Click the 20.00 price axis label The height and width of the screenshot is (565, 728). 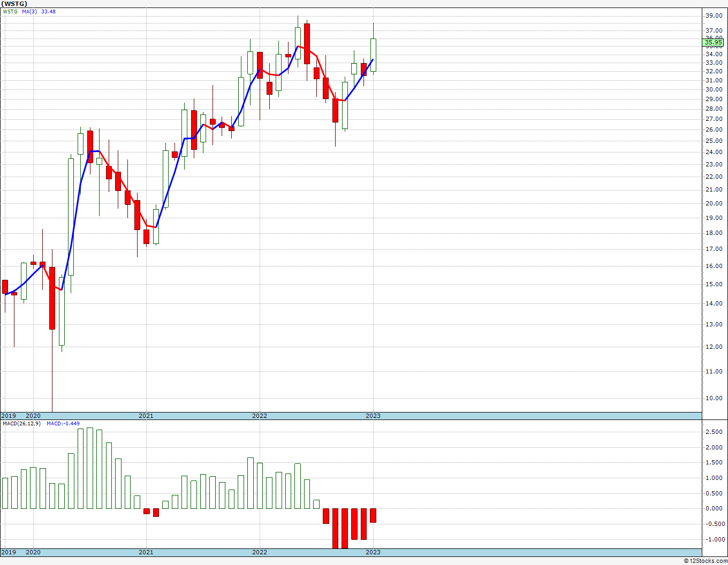714,204
